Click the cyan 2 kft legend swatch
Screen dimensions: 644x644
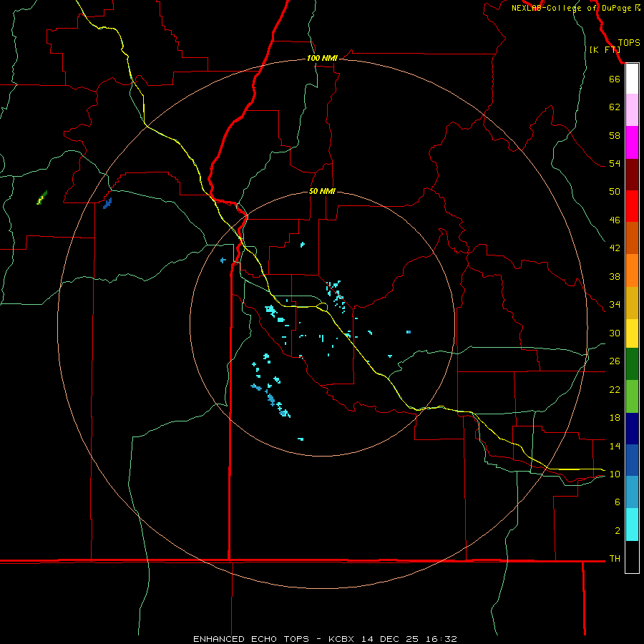(632, 525)
